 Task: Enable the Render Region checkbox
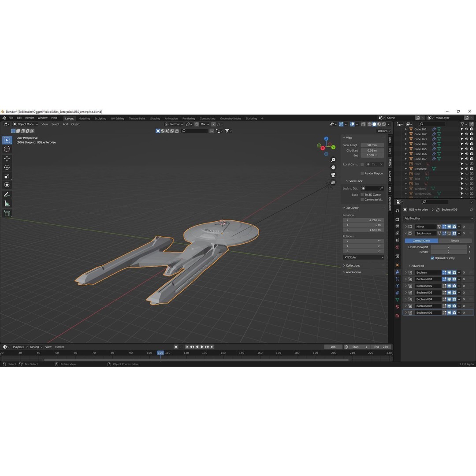click(362, 173)
